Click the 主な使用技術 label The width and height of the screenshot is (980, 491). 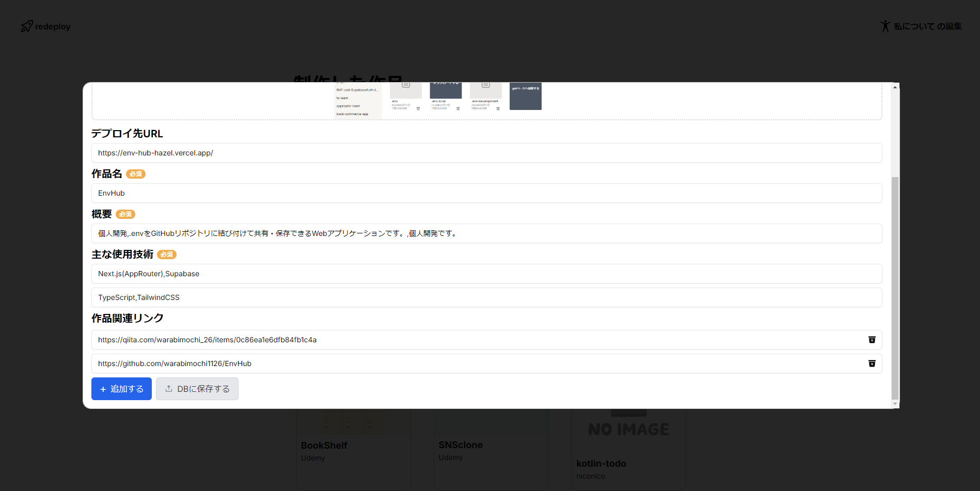(122, 255)
